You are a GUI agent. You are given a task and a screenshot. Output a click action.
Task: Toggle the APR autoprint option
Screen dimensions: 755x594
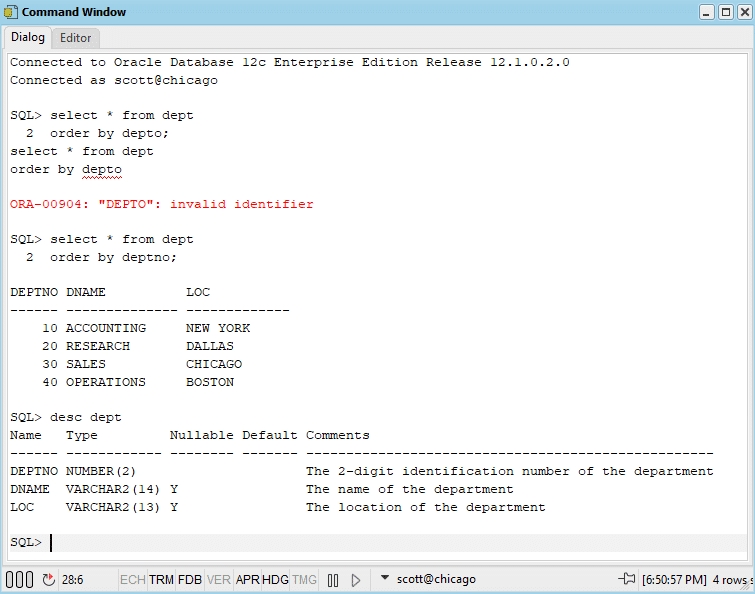[248, 579]
